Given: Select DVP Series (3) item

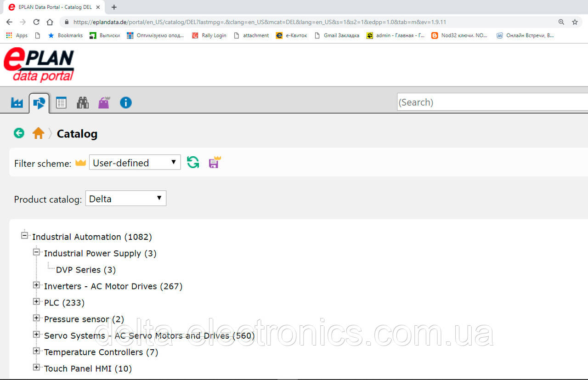Looking at the screenshot, I should (x=86, y=270).
